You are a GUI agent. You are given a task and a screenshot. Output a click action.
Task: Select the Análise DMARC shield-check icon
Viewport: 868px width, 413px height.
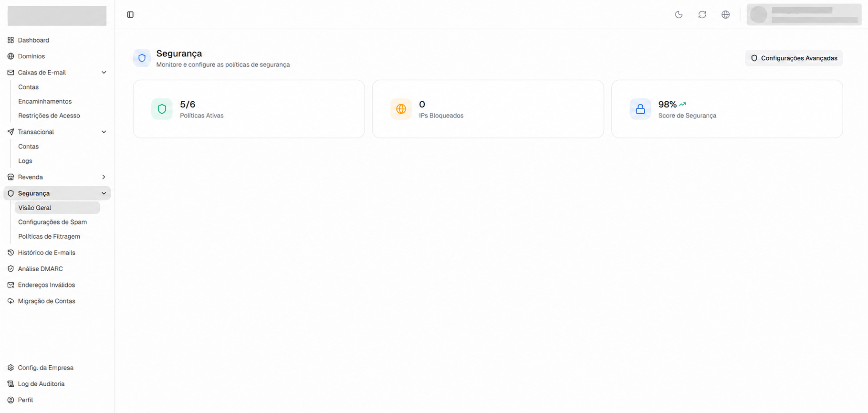10,269
